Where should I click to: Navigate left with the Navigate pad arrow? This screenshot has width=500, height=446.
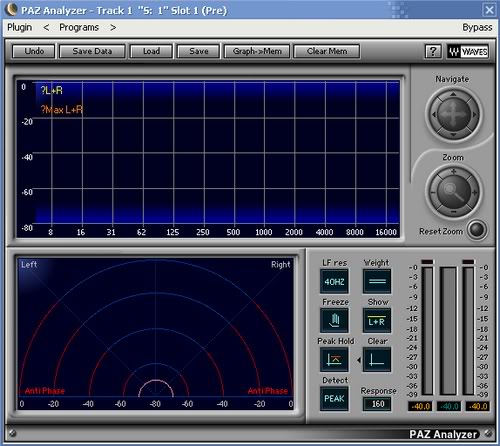pos(434,114)
